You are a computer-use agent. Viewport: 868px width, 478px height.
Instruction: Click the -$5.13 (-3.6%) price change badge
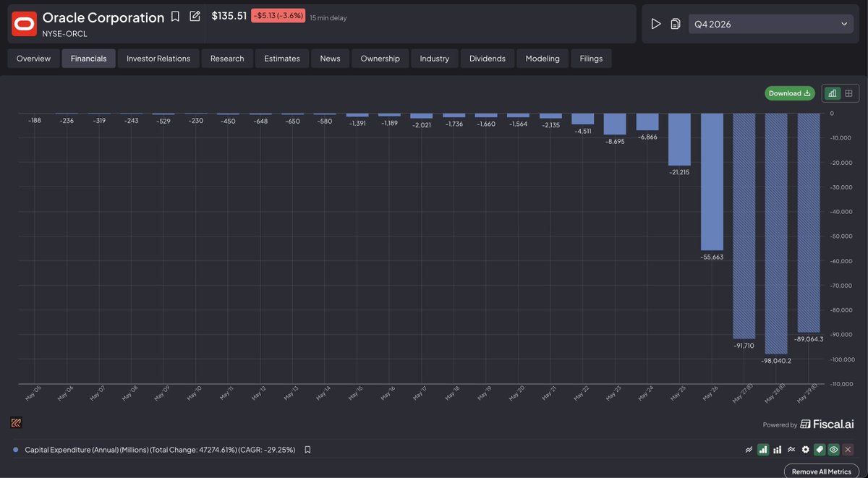(278, 16)
